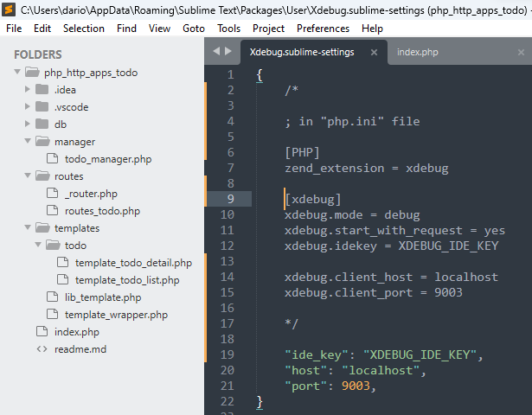Click the routes open-folder icon
532x415 pixels.
pos(42,176)
